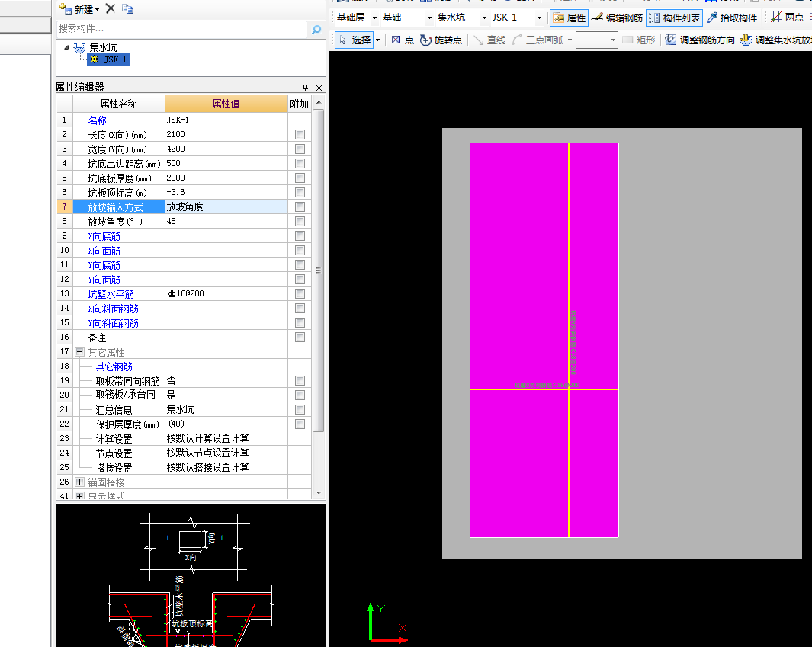Click the copy component icon
The height and width of the screenshot is (647, 812).
point(127,9)
